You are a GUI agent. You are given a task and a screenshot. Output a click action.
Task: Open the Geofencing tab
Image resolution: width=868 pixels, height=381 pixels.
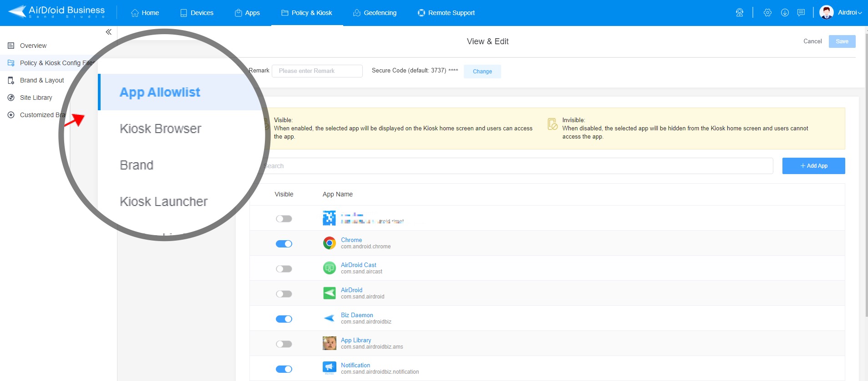tap(375, 13)
